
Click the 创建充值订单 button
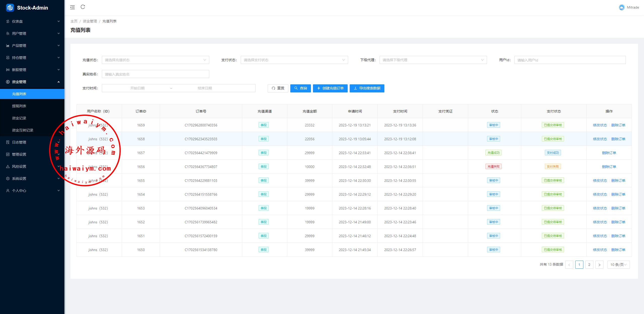(330, 88)
